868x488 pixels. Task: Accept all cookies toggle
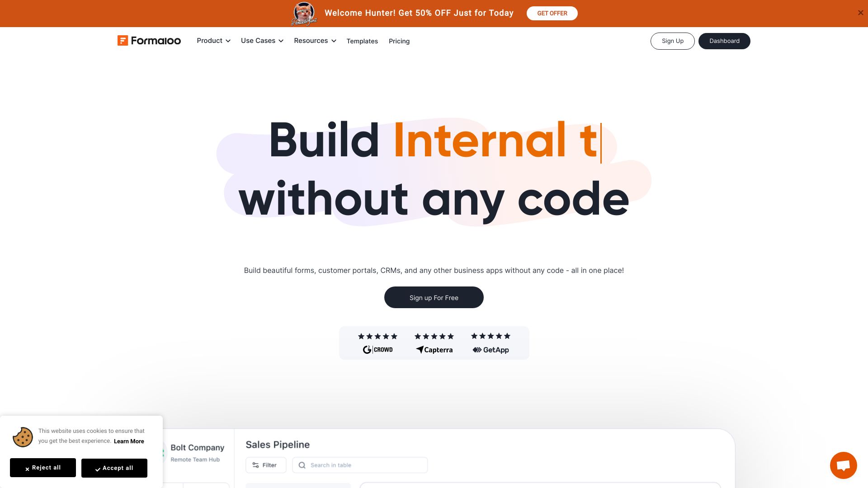coord(114,468)
